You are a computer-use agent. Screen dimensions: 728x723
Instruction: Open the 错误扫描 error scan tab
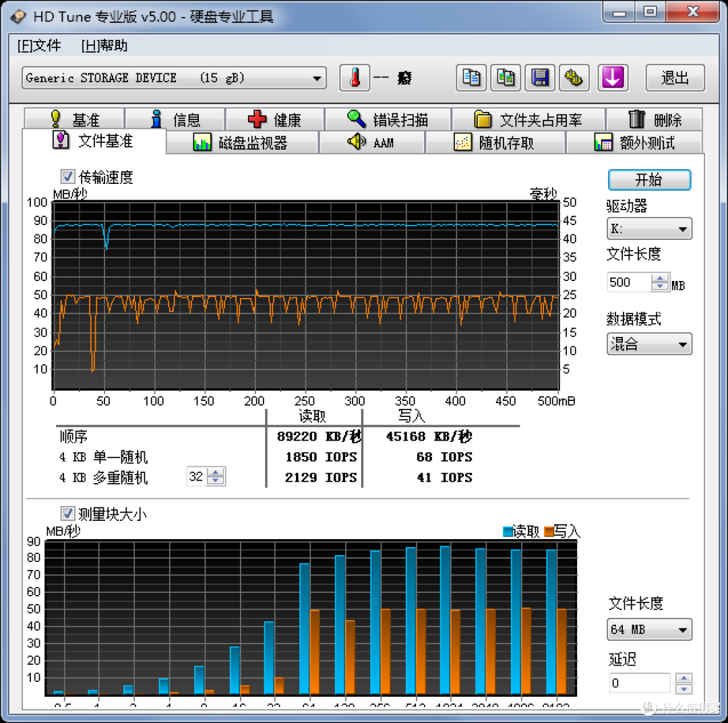click(388, 119)
